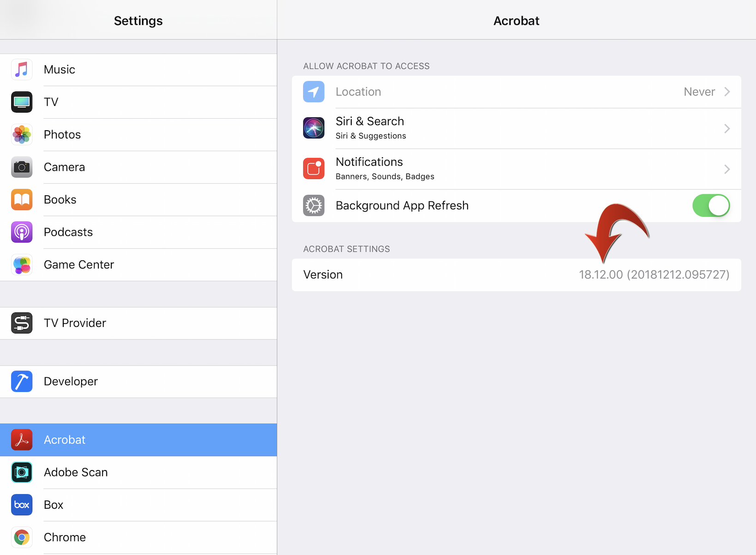Select the Photos flower icon
The height and width of the screenshot is (555, 756).
coord(22,135)
